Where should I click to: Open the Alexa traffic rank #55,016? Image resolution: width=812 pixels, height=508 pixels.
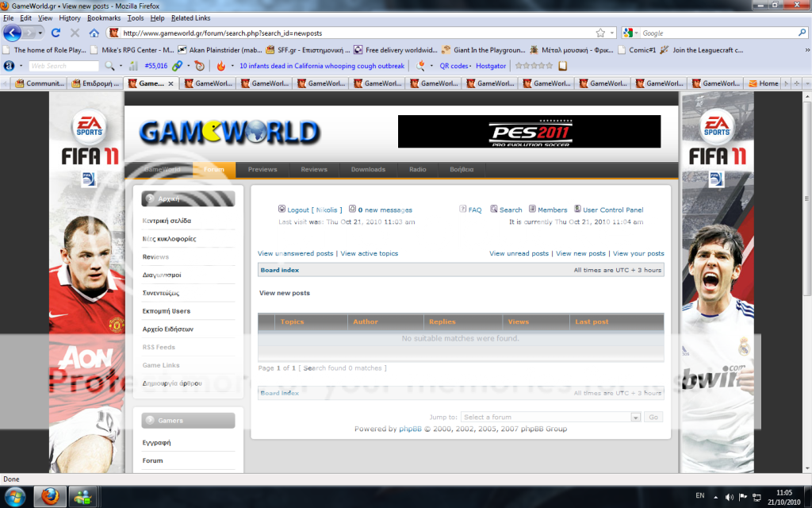point(156,66)
